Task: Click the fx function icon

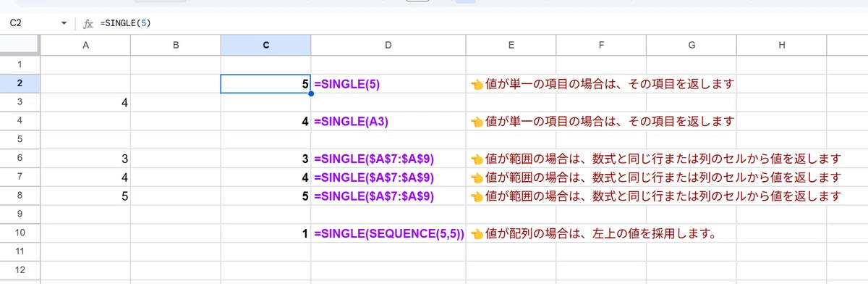Action: point(88,24)
